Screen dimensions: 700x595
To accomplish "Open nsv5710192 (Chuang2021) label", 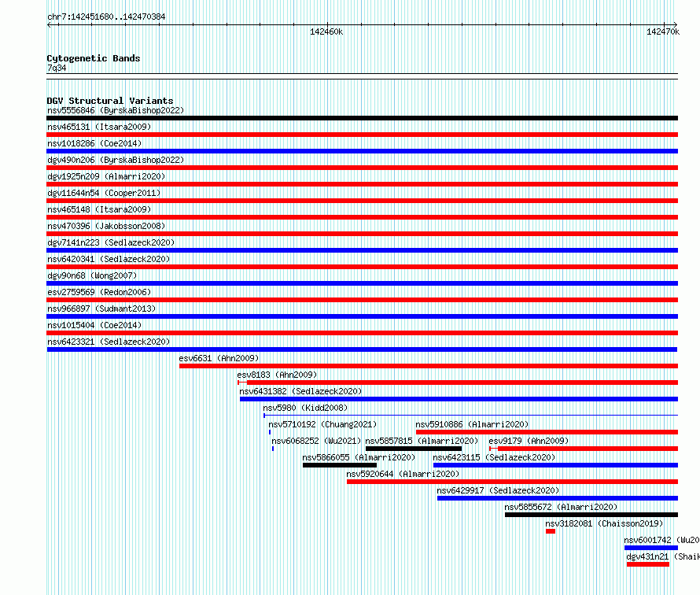I will coord(322,424).
